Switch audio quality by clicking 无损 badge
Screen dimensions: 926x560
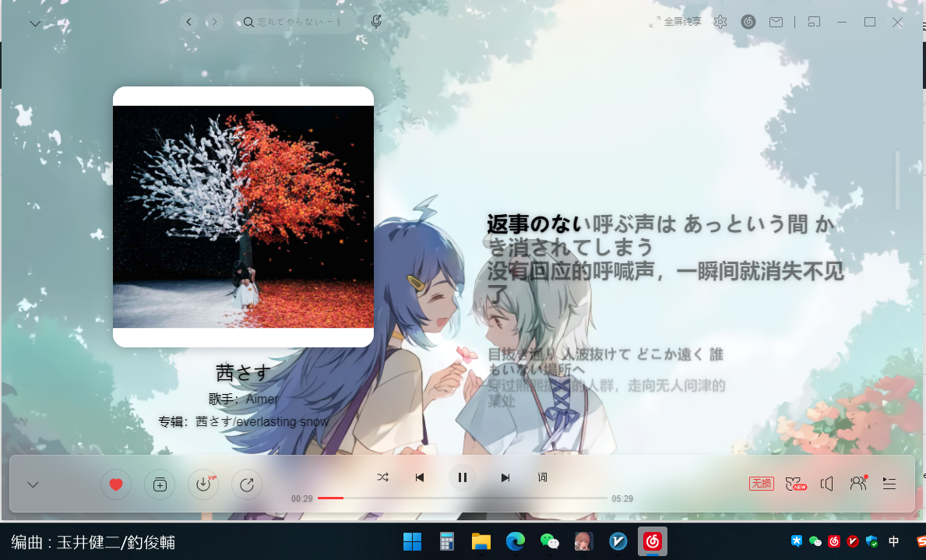761,483
